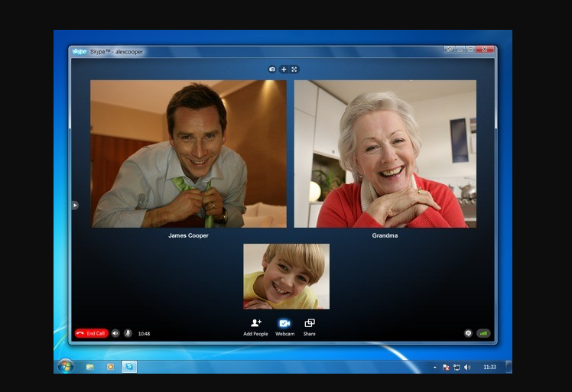Toggle the speaker volume icon in call bar
Screen dimensions: 572x392
[115, 333]
